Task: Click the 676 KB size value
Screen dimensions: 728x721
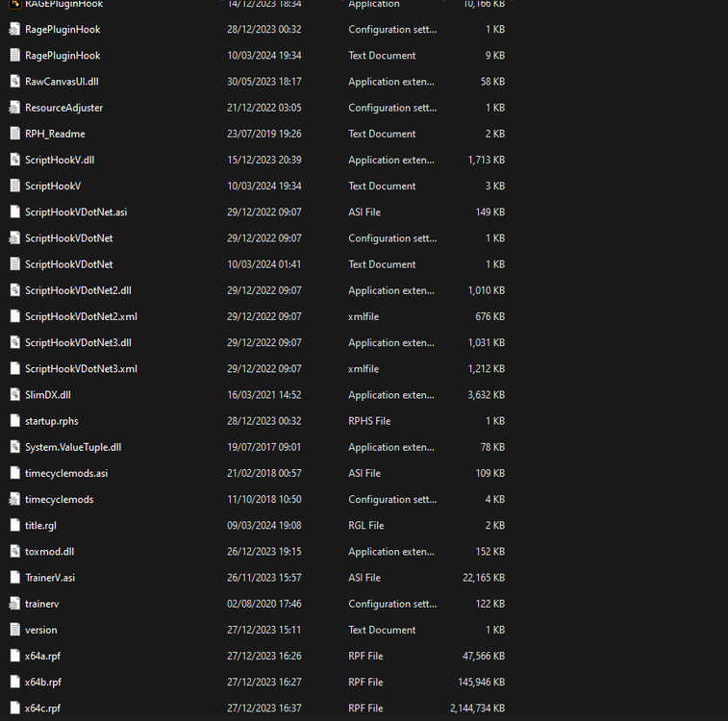Action: point(490,316)
